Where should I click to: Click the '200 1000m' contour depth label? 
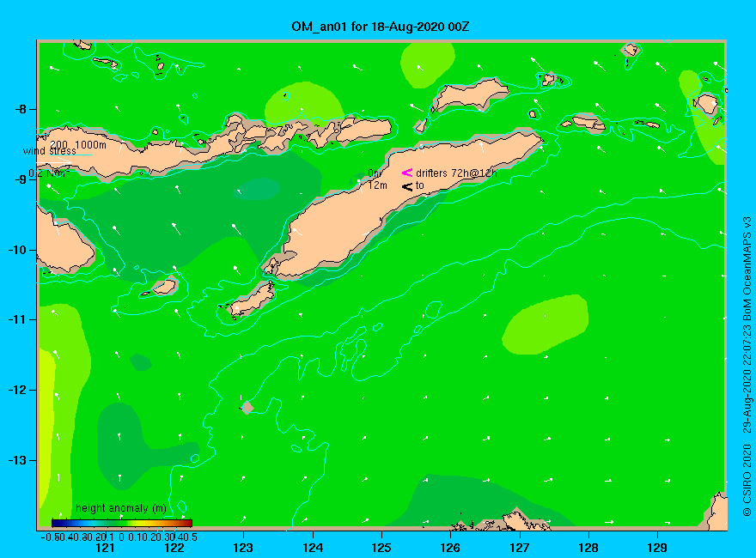click(78, 144)
